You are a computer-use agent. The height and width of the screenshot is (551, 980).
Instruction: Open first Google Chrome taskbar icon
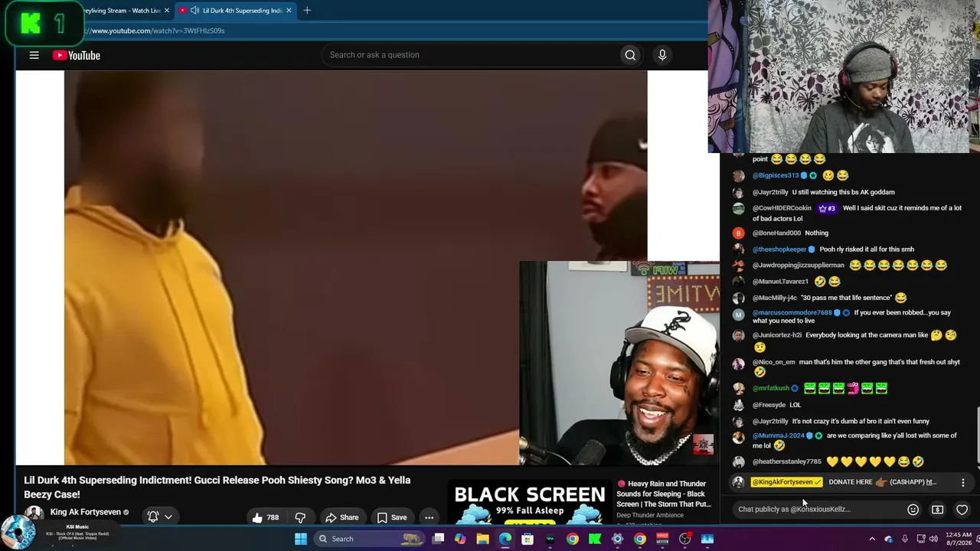[x=573, y=539]
